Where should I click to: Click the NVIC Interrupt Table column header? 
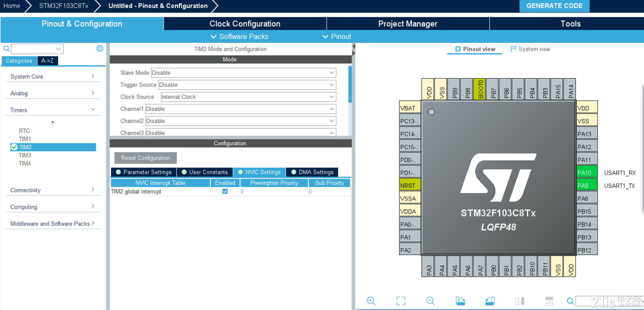[160, 183]
